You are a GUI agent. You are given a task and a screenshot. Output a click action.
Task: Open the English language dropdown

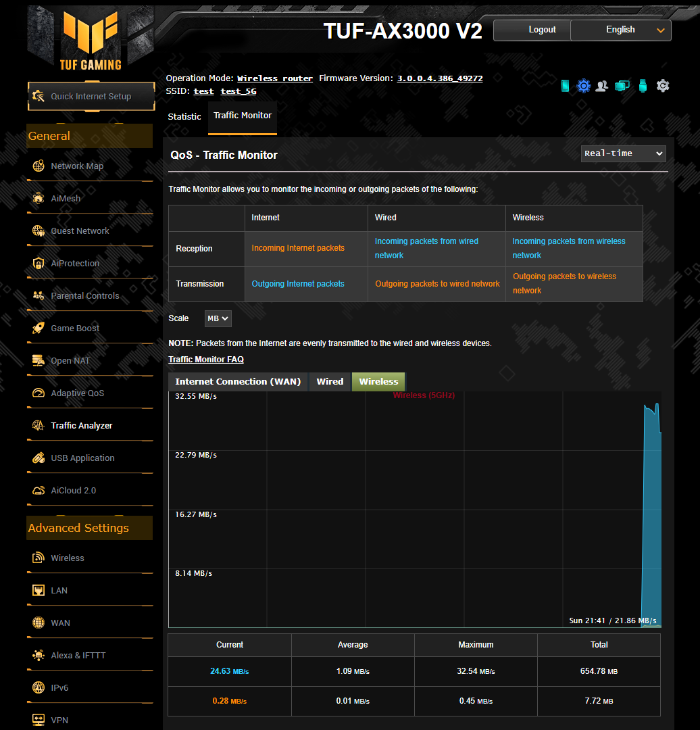(x=620, y=30)
